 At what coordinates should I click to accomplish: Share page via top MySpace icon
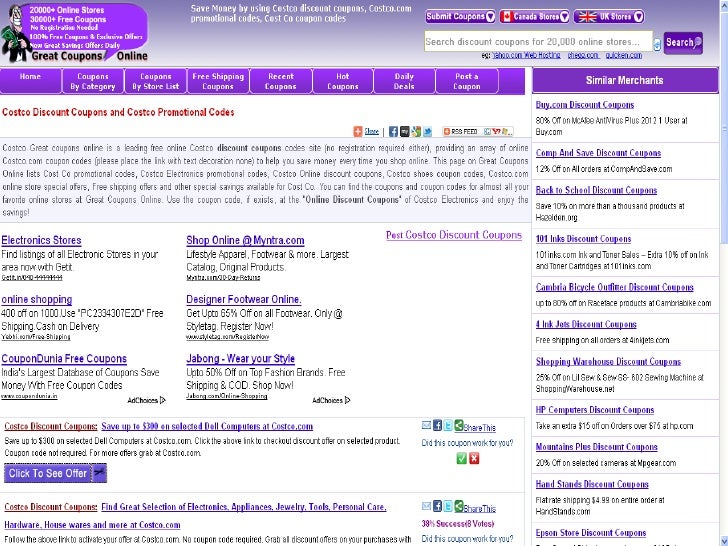(405, 132)
